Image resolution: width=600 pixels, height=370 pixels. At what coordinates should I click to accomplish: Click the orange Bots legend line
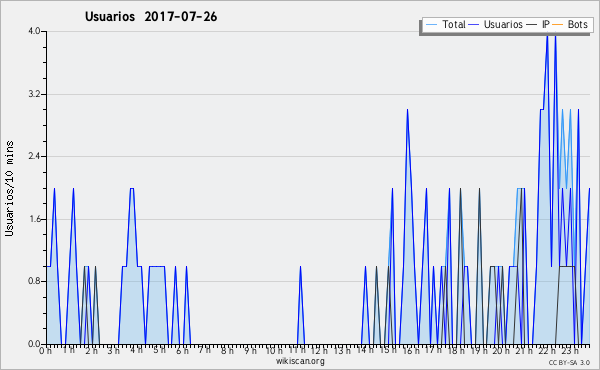[x=558, y=25]
